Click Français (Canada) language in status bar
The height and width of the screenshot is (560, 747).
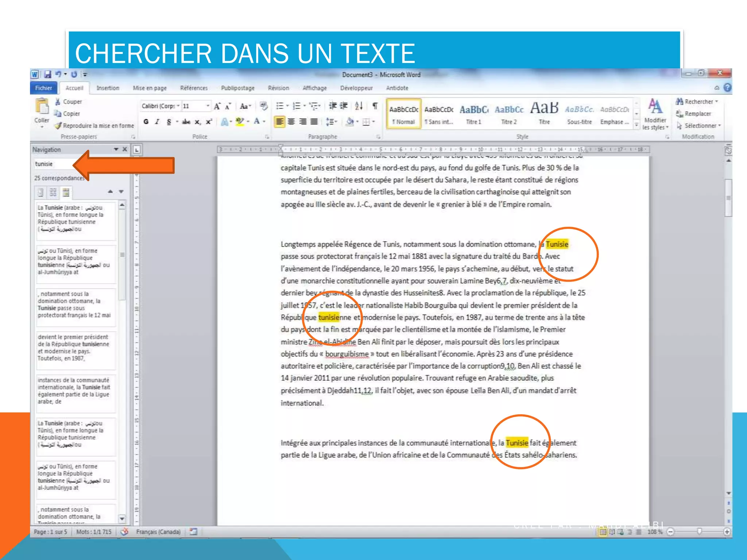click(158, 532)
